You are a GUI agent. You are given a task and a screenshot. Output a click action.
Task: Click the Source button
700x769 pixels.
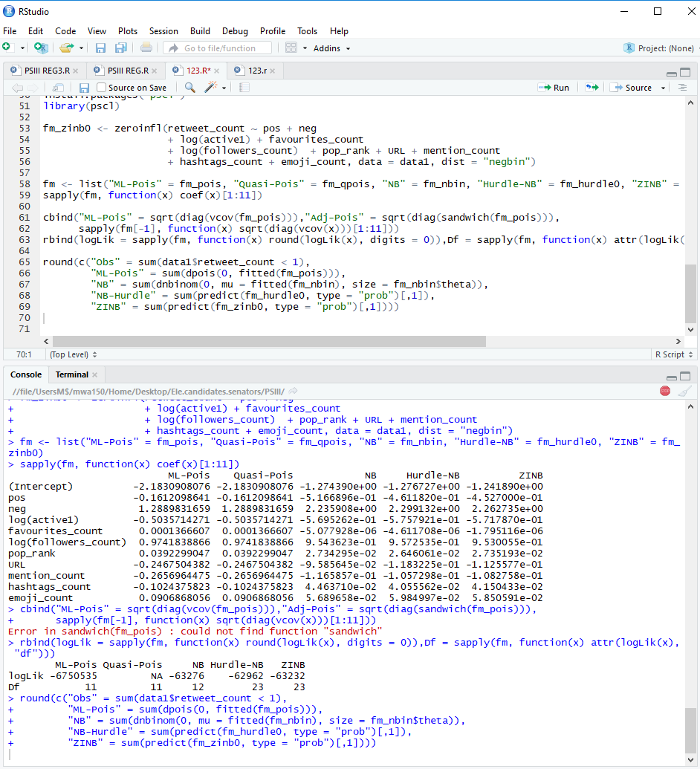[x=632, y=88]
